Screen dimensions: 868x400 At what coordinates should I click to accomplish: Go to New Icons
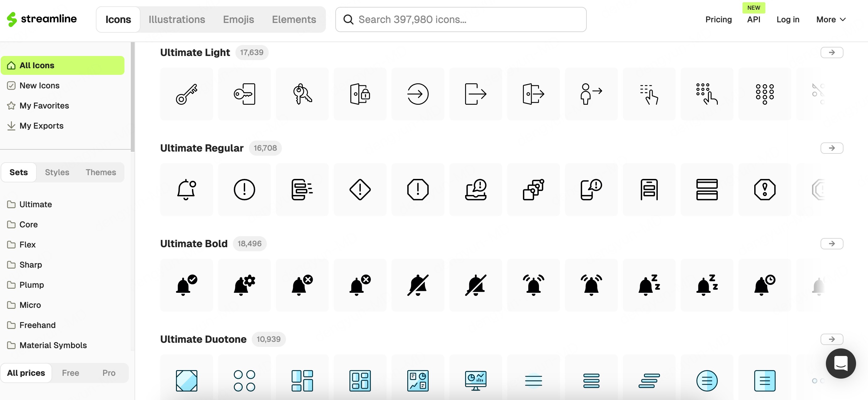[x=33, y=85]
